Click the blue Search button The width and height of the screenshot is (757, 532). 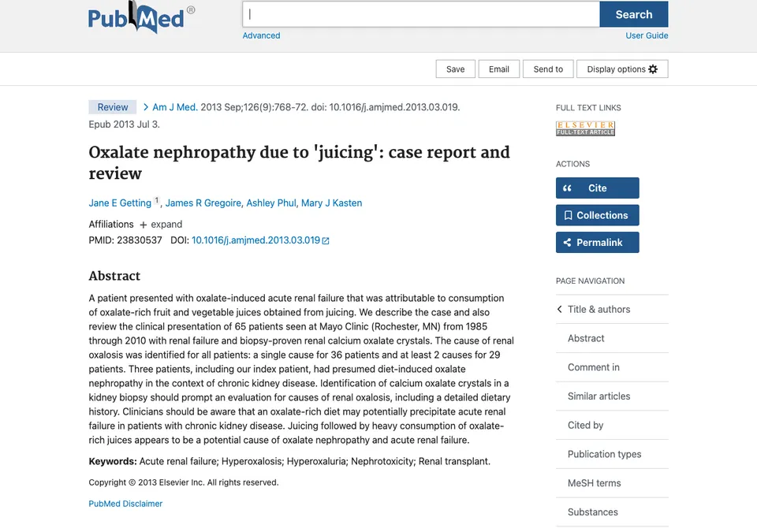click(634, 14)
